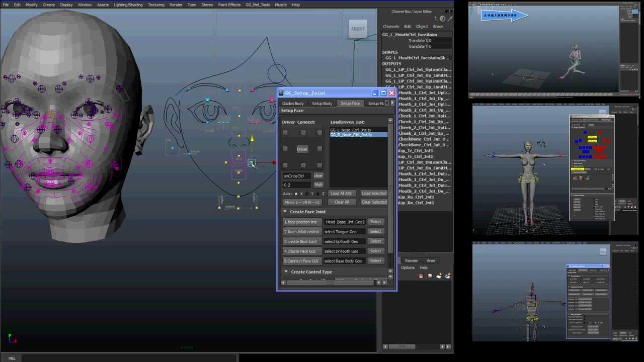Click Channel Box bottom scroll-left arrow
Image resolution: width=644 pixels, height=362 pixels.
(x=385, y=346)
